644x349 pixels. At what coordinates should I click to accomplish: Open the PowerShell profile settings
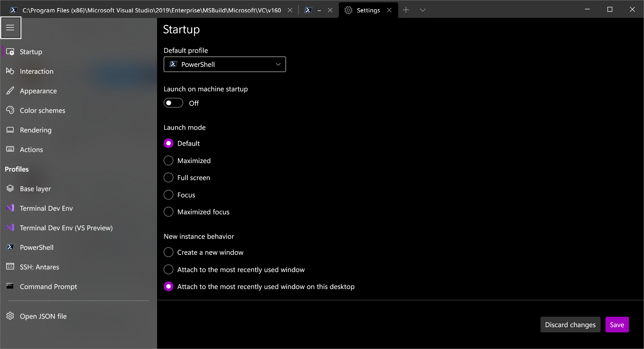coord(78,247)
